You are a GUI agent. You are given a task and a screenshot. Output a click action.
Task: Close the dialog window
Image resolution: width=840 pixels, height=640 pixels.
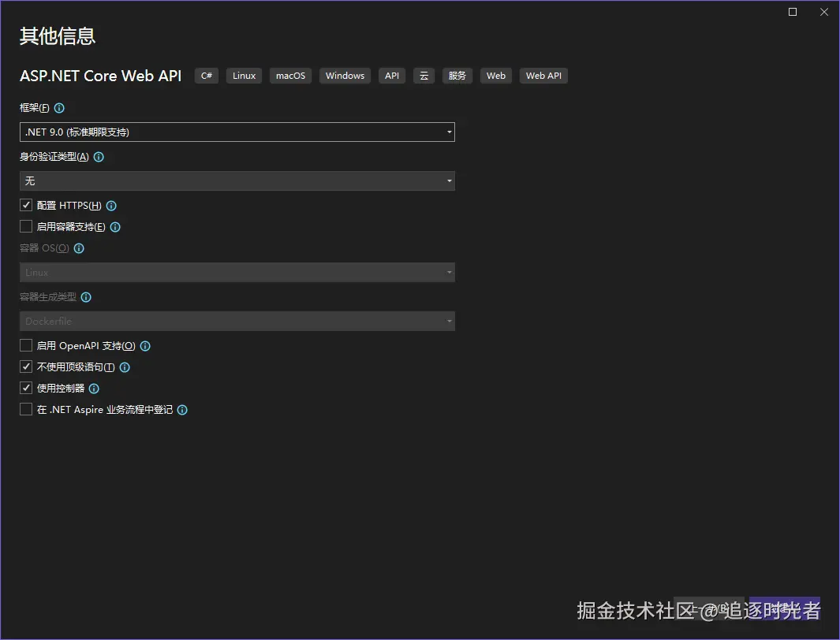(x=824, y=12)
